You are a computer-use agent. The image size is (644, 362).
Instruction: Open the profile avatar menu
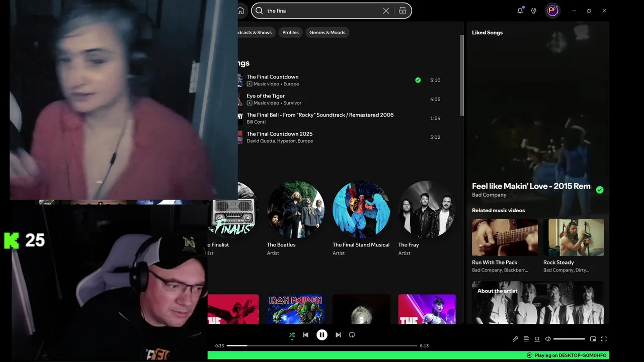pos(553,11)
